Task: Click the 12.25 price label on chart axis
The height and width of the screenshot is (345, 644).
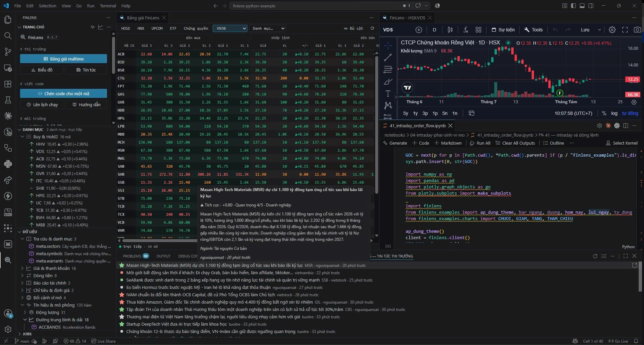Action: click(633, 79)
